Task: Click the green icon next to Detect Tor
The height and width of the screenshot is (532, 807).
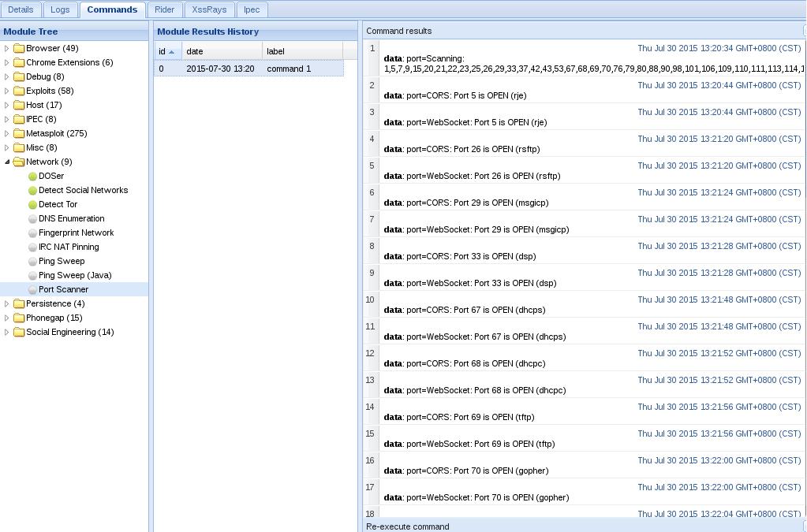Action: pyautogui.click(x=32, y=205)
